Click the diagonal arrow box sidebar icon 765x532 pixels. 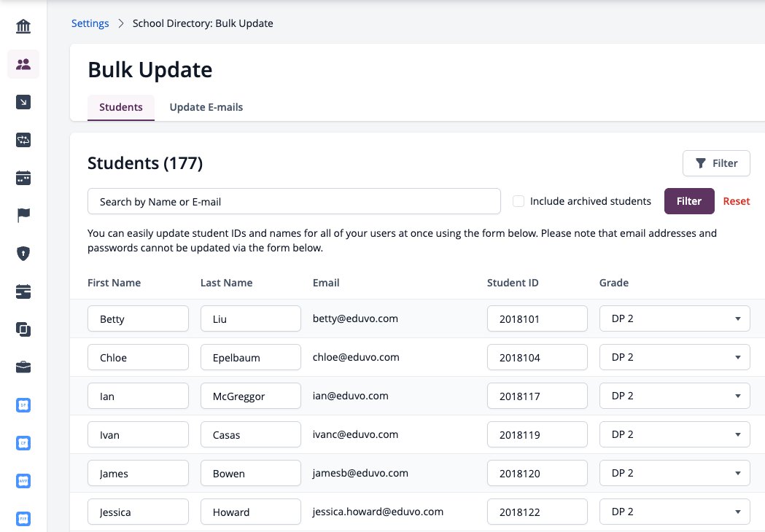(x=23, y=102)
